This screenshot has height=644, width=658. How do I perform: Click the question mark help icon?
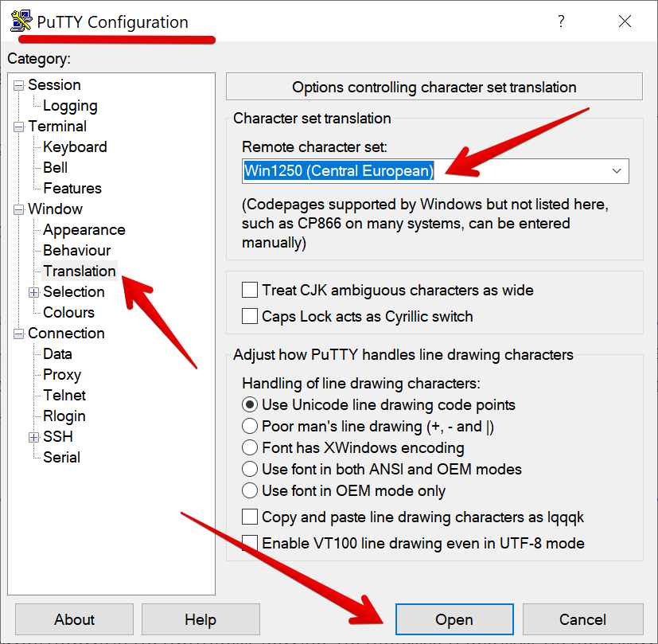[x=561, y=21]
